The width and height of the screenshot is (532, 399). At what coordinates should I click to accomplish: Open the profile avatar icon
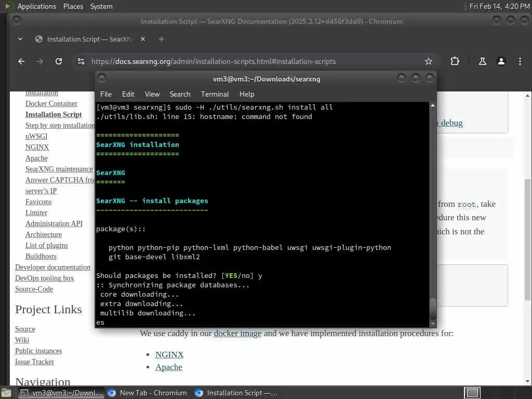tap(501, 61)
